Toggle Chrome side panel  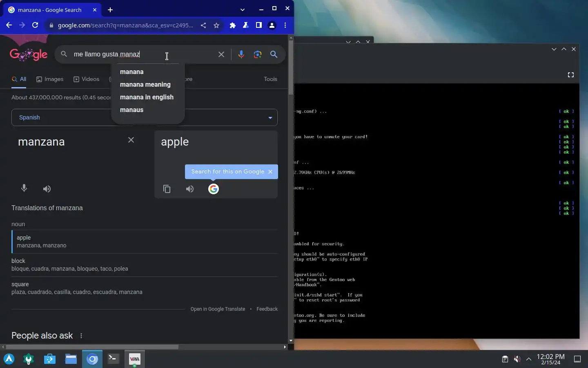(x=259, y=25)
